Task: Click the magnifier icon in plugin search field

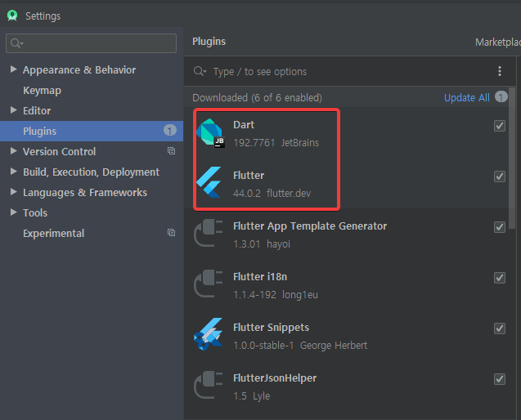Action: pos(200,71)
